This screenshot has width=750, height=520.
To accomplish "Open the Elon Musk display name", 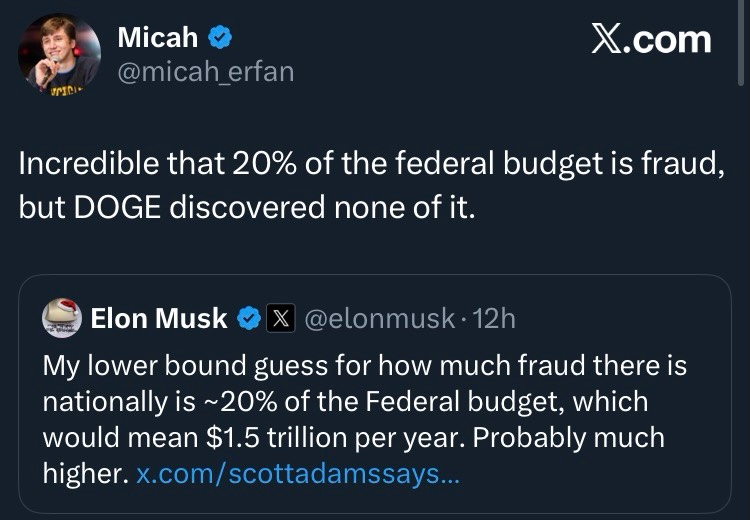I will (x=159, y=319).
